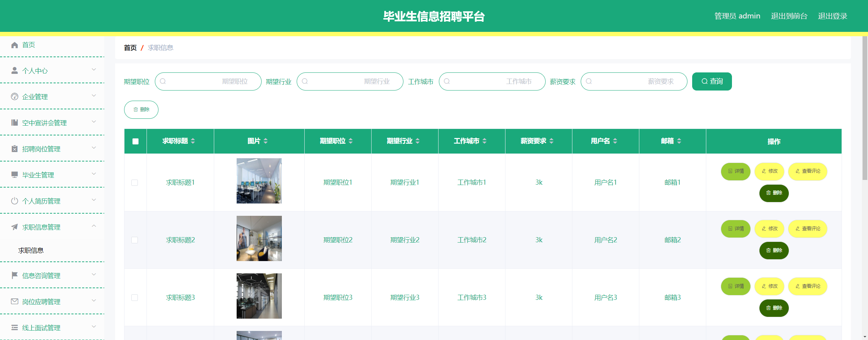868x340 pixels.
Task: Open 空中宣讲会管理 via its chart icon
Action: pos(14,122)
